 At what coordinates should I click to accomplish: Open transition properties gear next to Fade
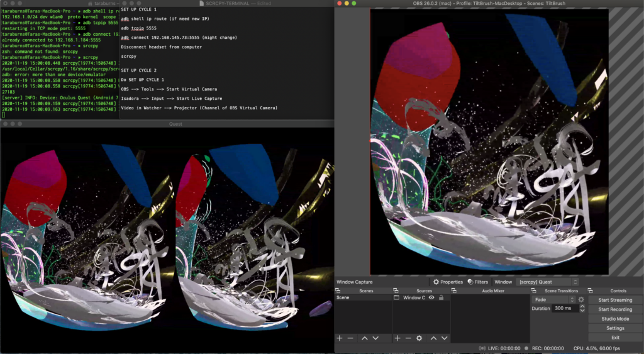581,299
